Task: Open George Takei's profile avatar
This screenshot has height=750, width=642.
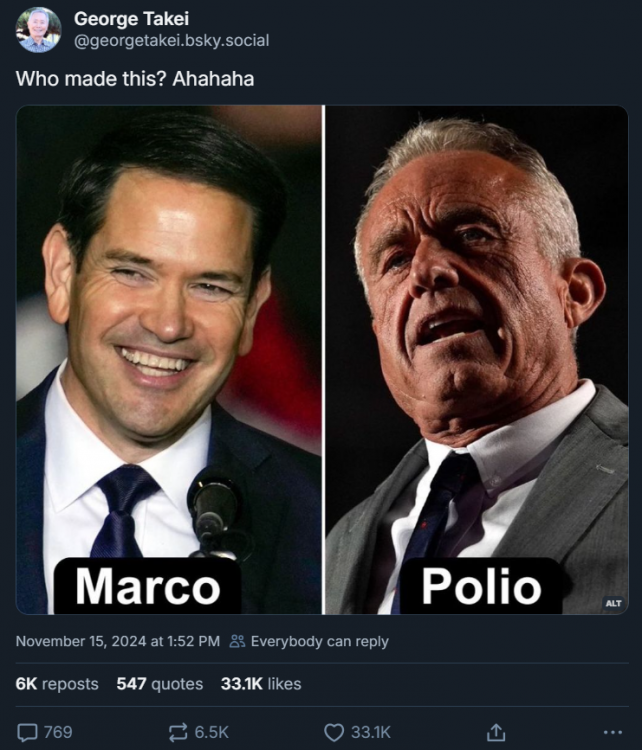Action: [38, 29]
